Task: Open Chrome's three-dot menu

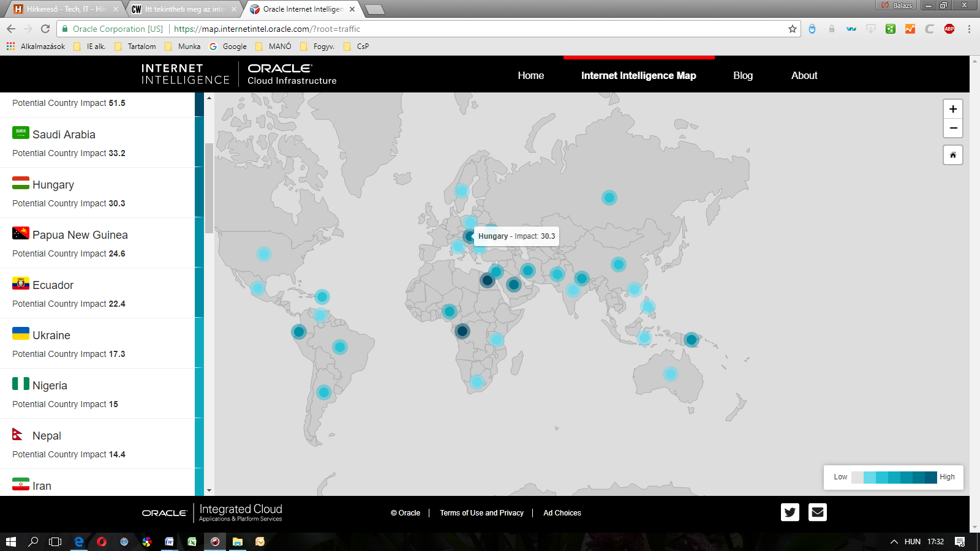Action: [969, 29]
